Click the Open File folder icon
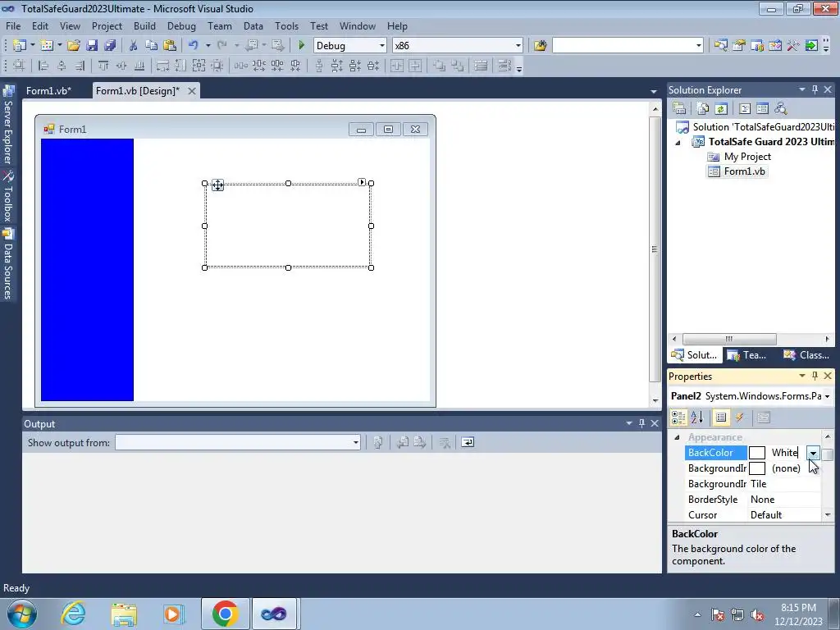840x630 pixels. click(x=74, y=46)
